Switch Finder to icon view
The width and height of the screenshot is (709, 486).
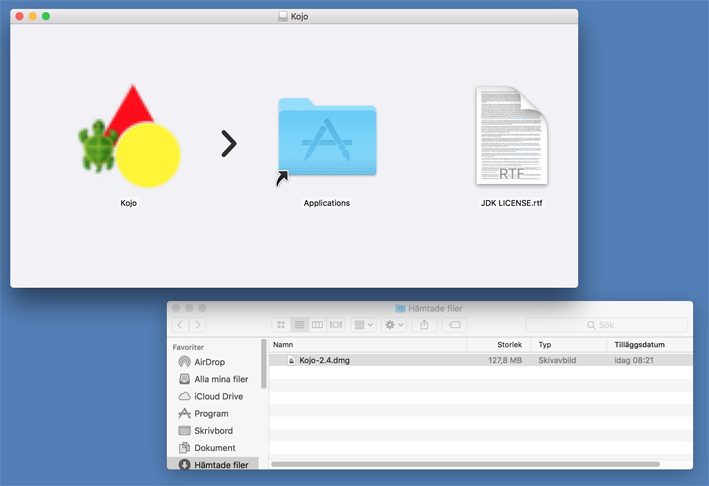[x=281, y=325]
